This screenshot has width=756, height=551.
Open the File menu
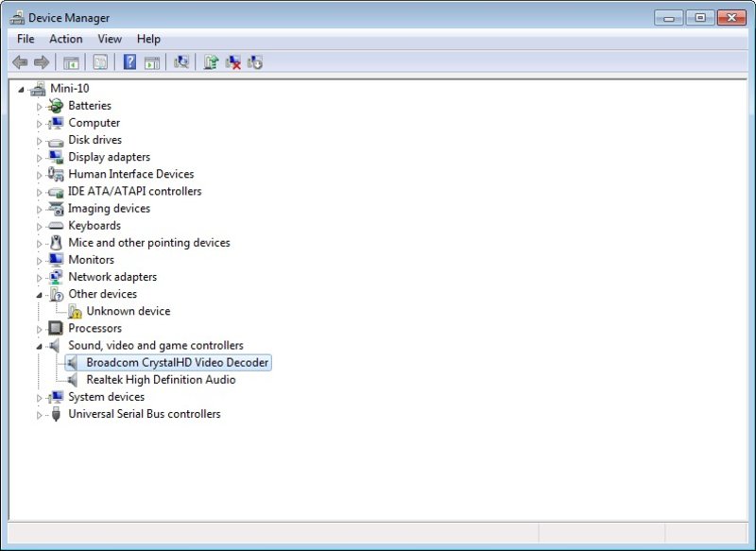coord(26,39)
